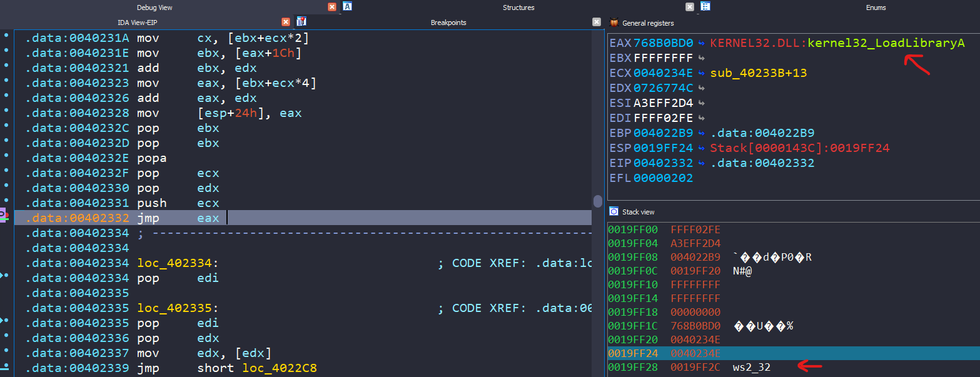Click the Stack view panel icon
Viewport: 980px width, 377px height.
click(x=614, y=211)
